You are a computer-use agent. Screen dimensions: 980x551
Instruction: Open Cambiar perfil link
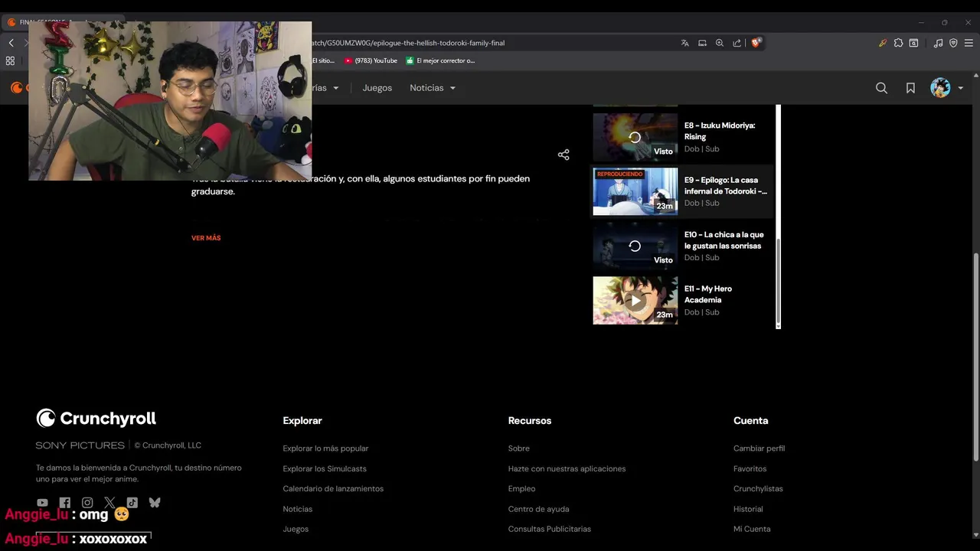[759, 448]
